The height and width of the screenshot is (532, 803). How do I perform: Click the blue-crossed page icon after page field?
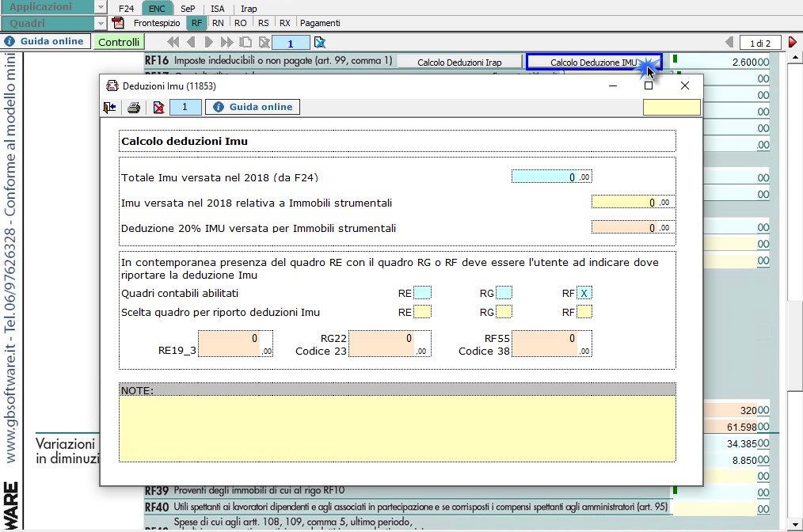(320, 43)
